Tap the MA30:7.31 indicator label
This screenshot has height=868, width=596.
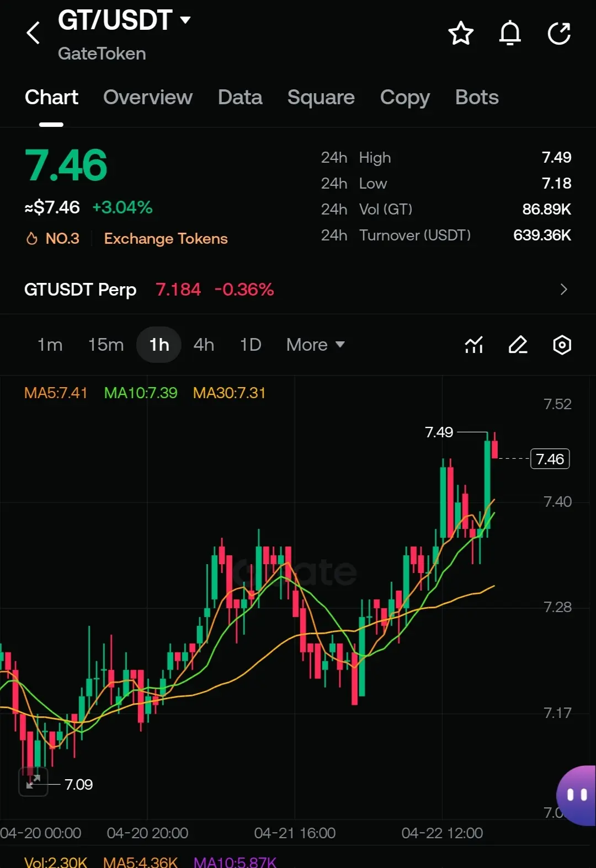229,393
